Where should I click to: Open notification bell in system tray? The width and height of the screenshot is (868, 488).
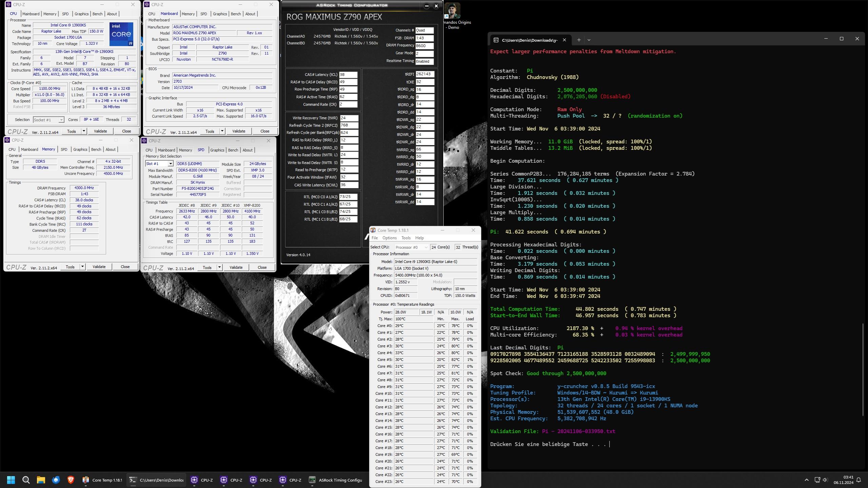859,480
